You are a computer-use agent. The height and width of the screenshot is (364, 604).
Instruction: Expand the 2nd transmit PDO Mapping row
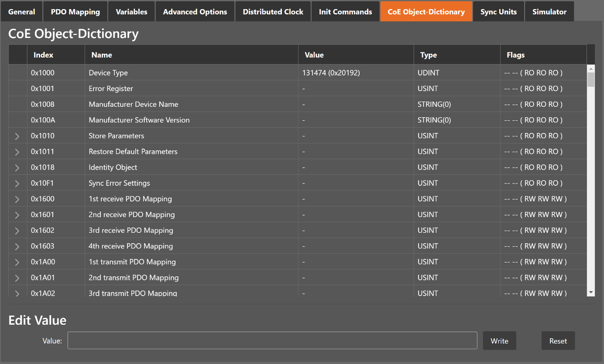[17, 278]
